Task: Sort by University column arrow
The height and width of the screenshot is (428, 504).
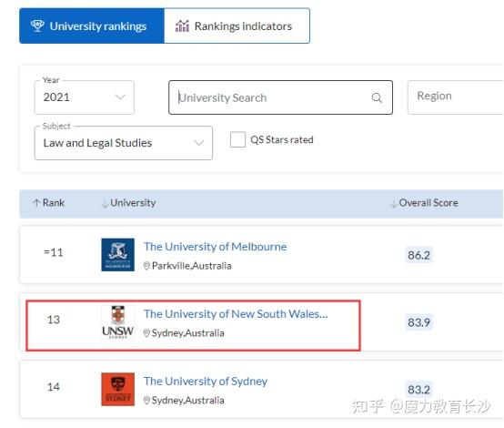Action: click(x=105, y=203)
